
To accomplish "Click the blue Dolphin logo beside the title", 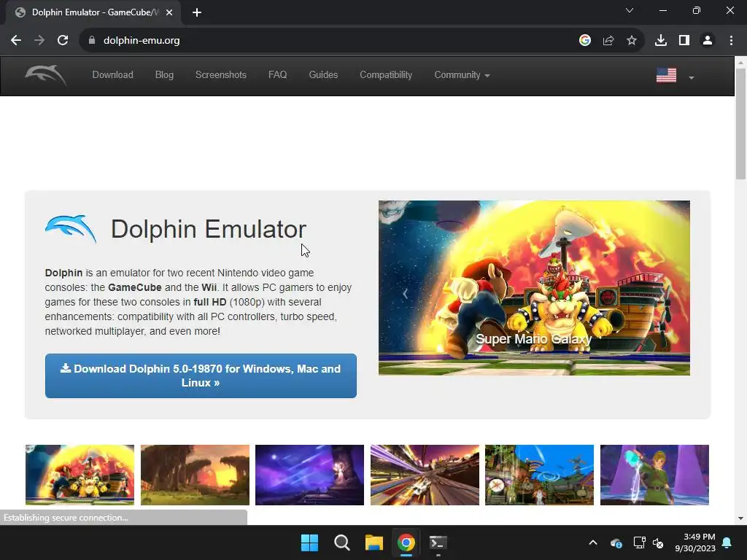I will point(71,229).
